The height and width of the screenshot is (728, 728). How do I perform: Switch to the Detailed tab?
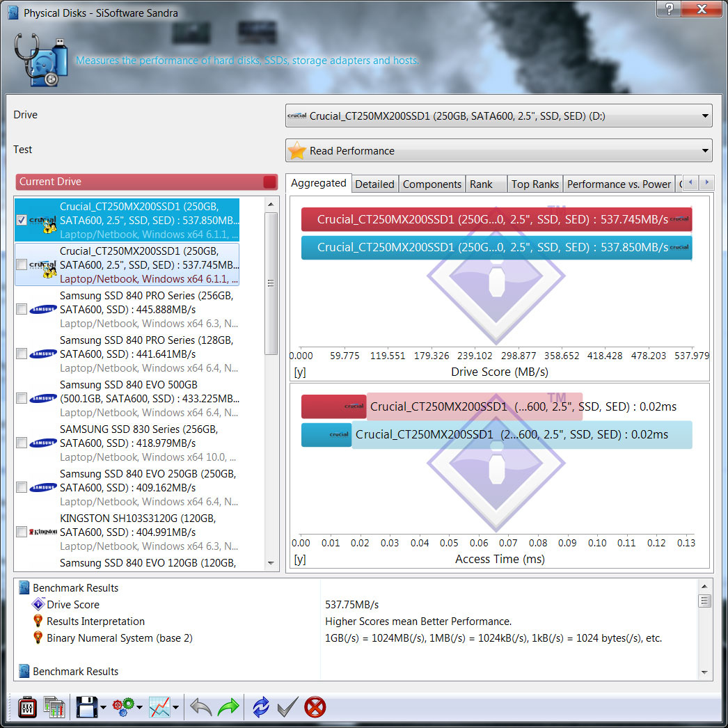click(374, 184)
